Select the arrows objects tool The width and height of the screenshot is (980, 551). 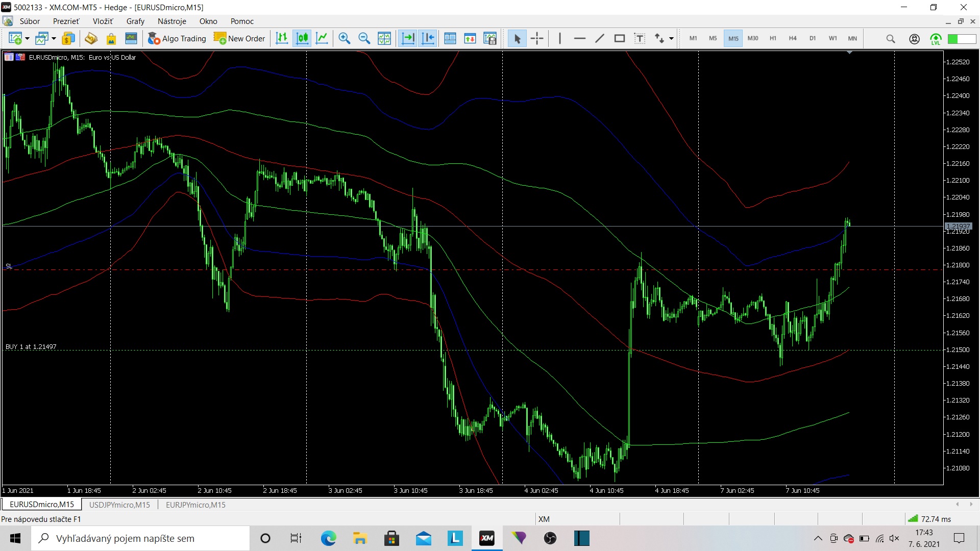pos(659,38)
